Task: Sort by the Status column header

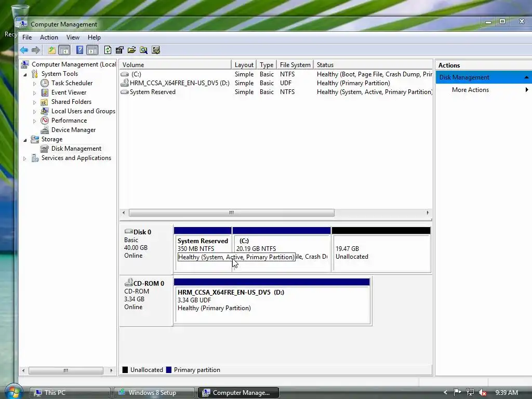Action: click(373, 65)
